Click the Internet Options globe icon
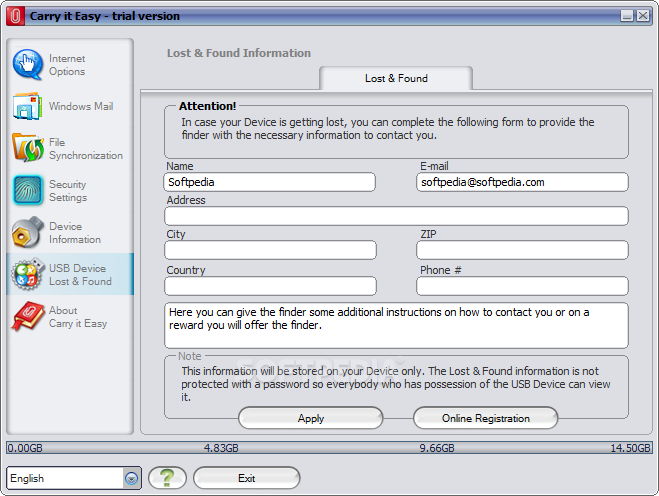 pyautogui.click(x=28, y=64)
